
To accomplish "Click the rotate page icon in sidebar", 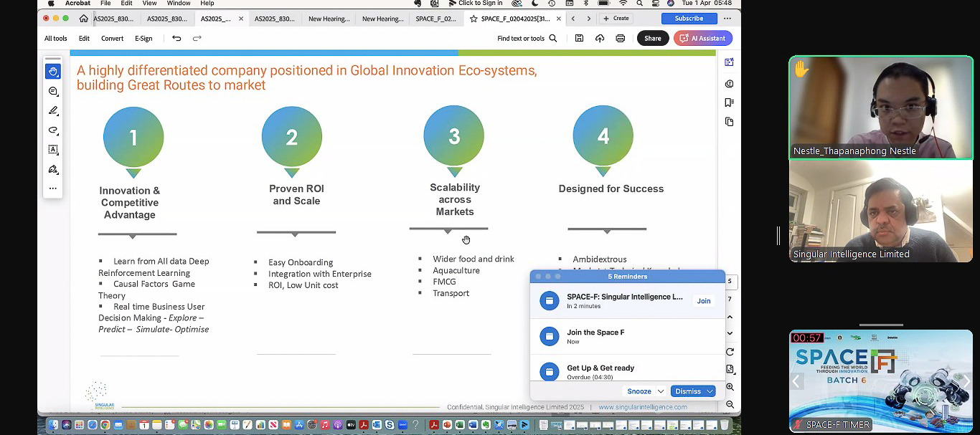I will (730, 352).
